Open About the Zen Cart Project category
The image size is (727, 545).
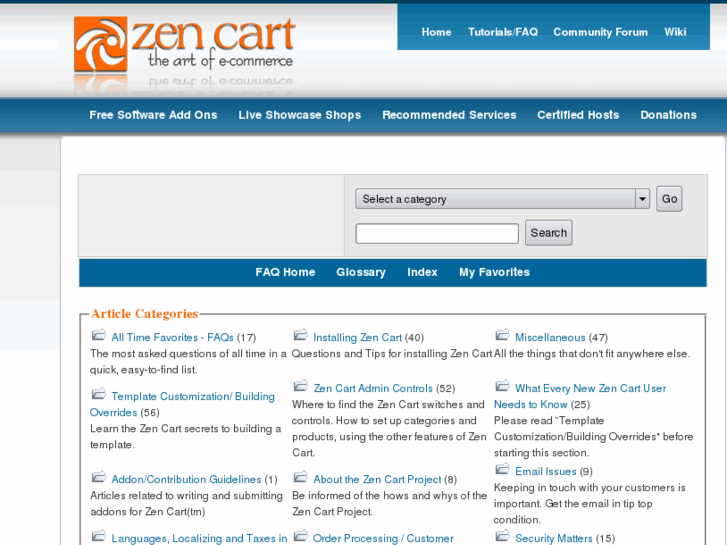pyautogui.click(x=377, y=480)
